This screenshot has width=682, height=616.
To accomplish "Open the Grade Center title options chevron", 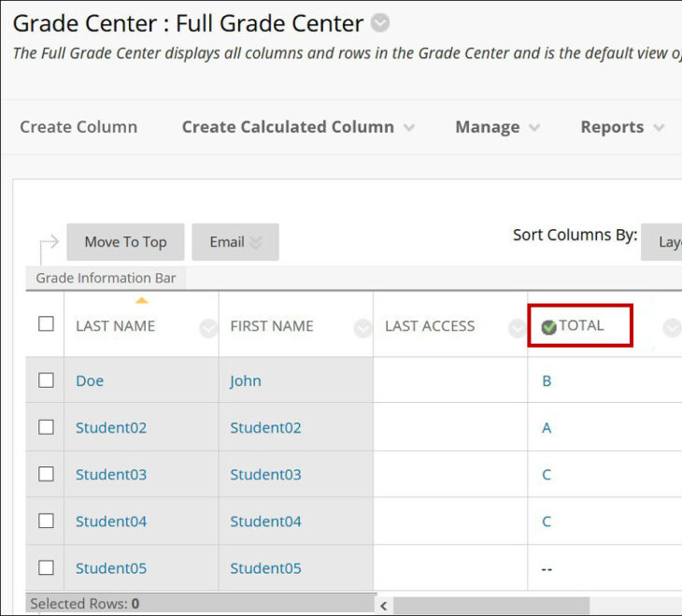I will [379, 23].
